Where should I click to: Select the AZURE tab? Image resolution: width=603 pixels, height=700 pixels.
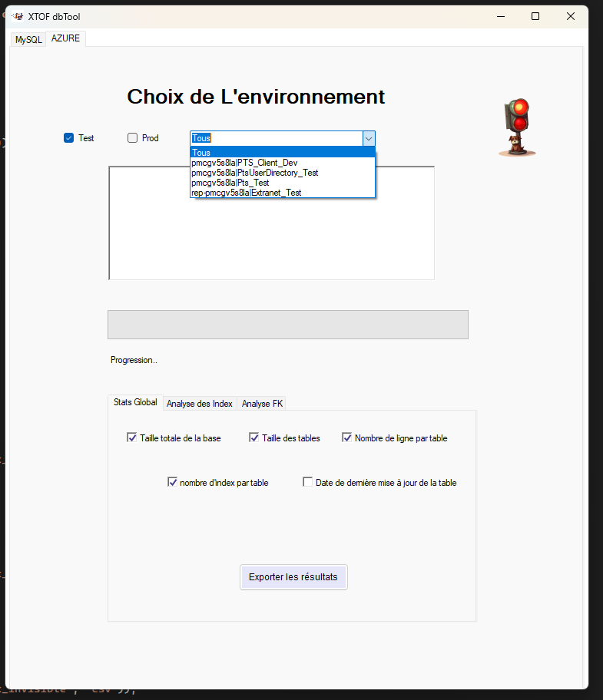click(65, 38)
